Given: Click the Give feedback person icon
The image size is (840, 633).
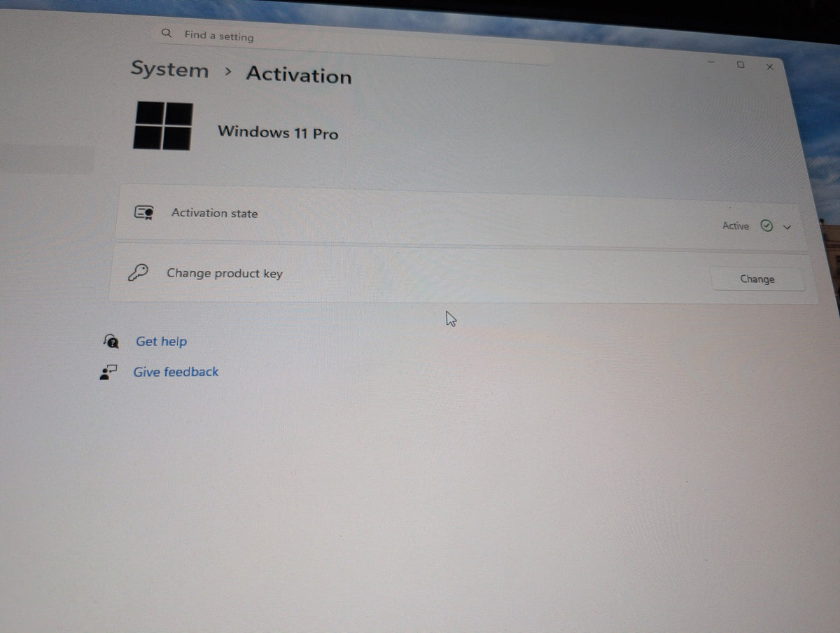Looking at the screenshot, I should pos(109,372).
